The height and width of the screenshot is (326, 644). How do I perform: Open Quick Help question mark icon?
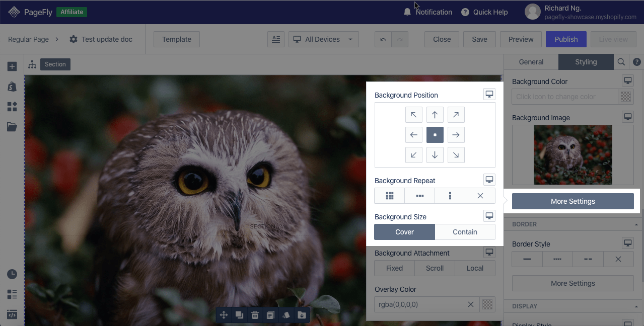(465, 12)
